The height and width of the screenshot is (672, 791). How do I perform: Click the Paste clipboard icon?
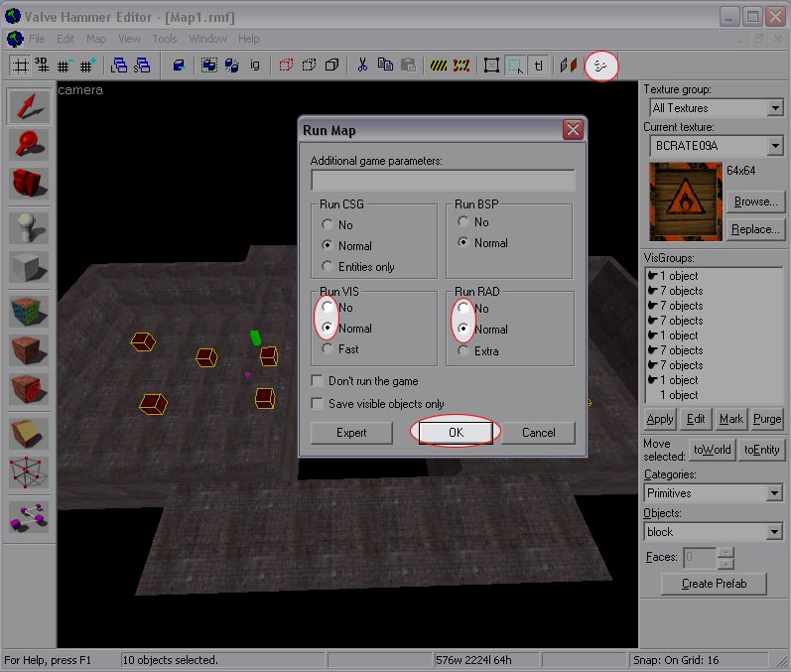pos(408,66)
